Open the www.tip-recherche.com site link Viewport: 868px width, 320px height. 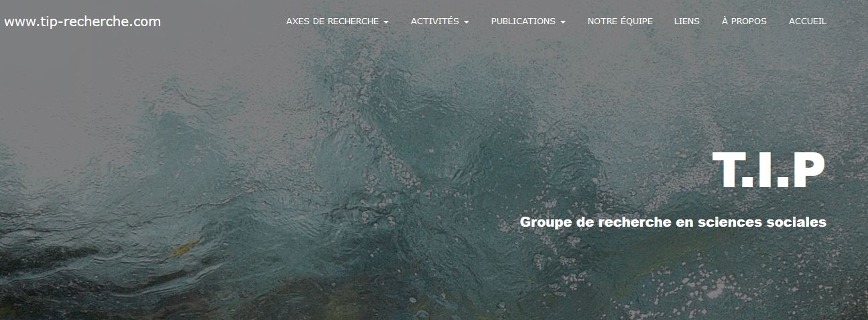[x=82, y=21]
